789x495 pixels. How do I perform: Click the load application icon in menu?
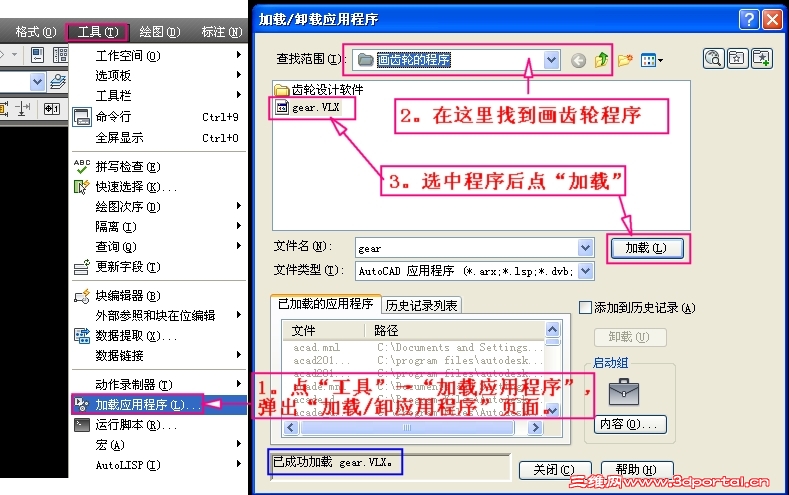(x=82, y=404)
